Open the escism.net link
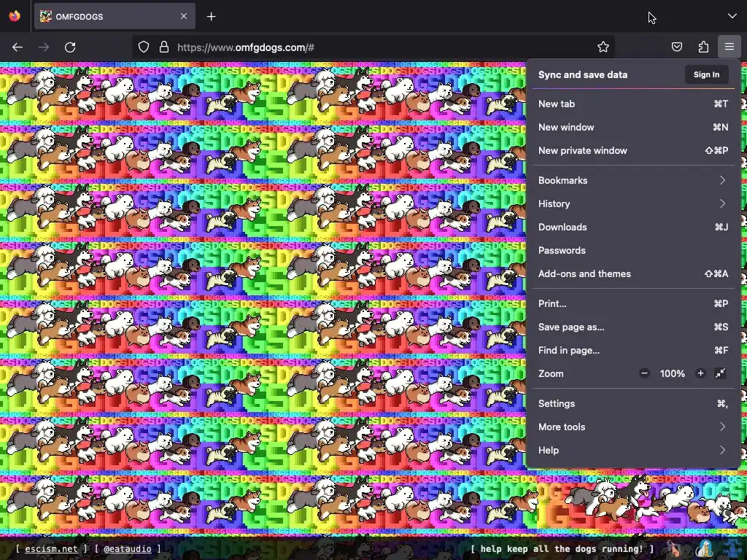 click(51, 548)
